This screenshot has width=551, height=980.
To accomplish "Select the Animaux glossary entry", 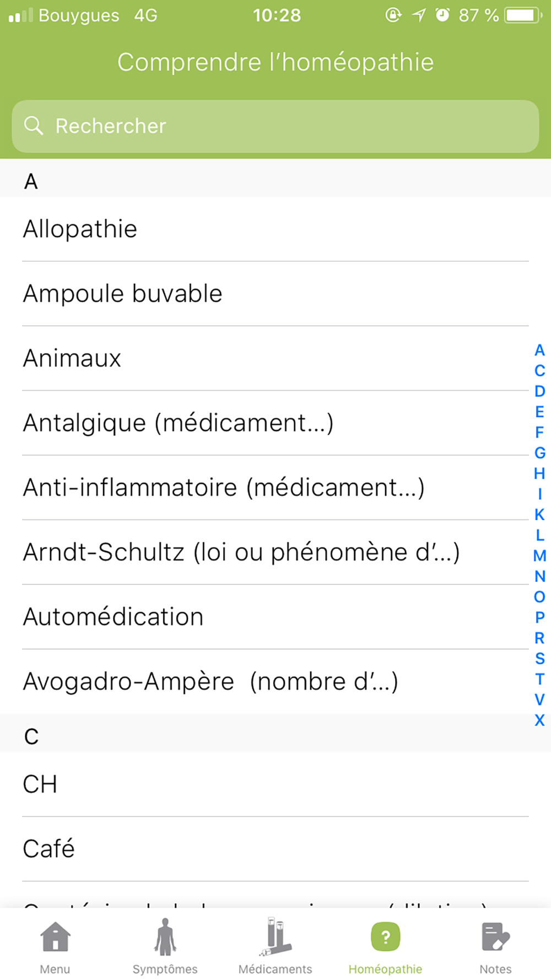I will (x=275, y=358).
